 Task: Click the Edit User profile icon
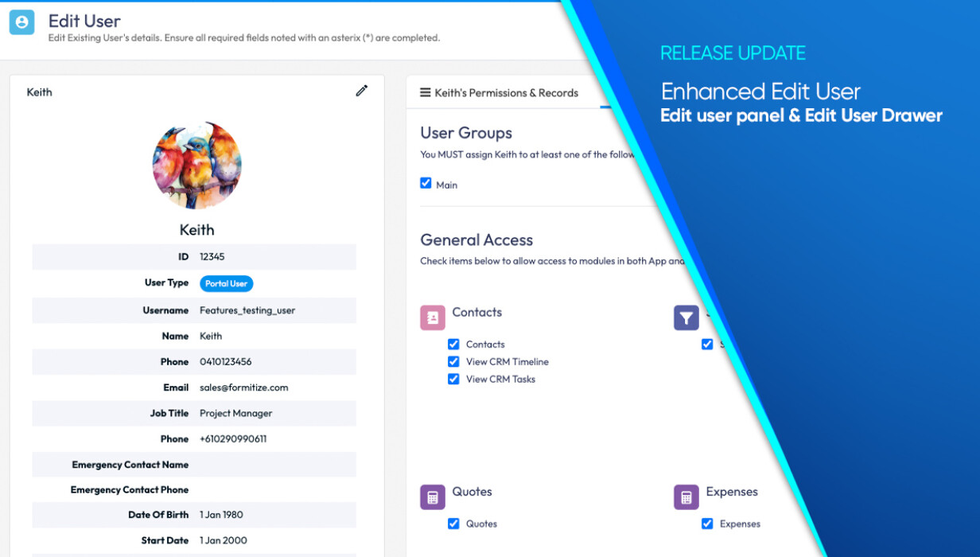click(21, 22)
